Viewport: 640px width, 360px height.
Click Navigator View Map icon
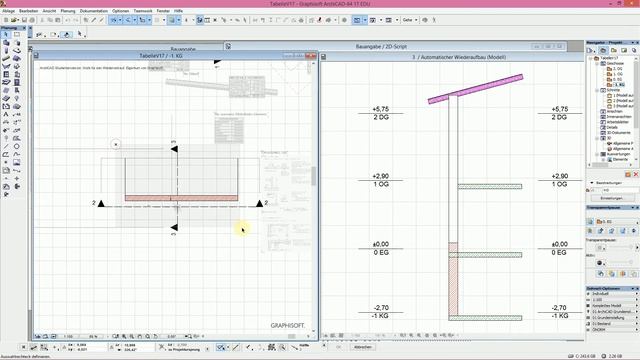[x=613, y=51]
